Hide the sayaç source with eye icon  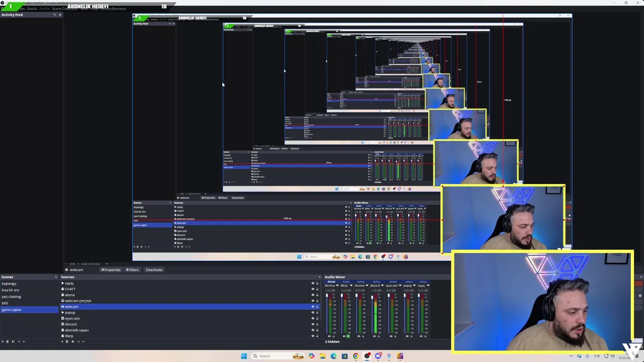[x=312, y=283]
